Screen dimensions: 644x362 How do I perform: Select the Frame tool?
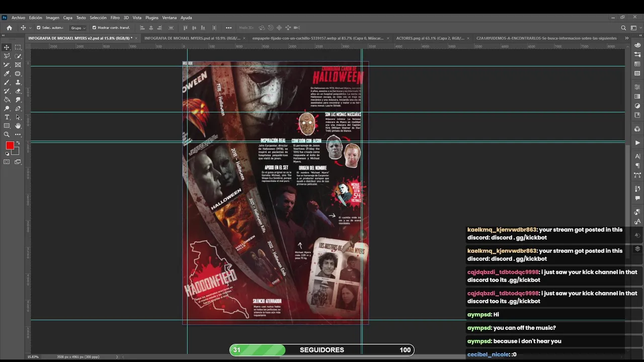coord(18,65)
